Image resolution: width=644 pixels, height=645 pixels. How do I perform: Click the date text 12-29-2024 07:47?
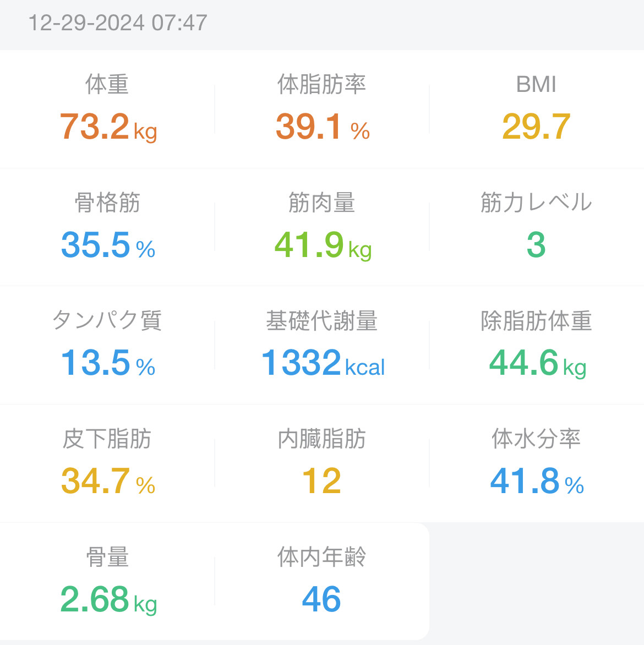click(x=118, y=23)
